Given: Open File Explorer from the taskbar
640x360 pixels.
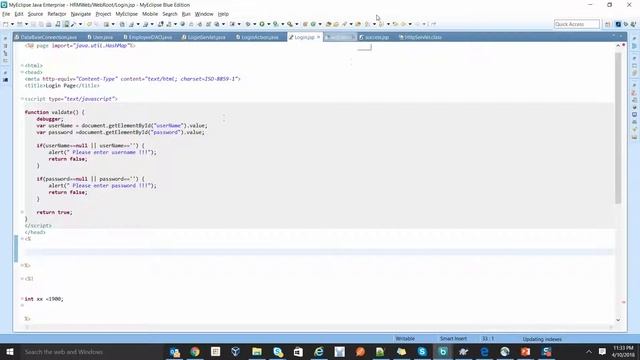Looking at the screenshot, I should click(257, 352).
